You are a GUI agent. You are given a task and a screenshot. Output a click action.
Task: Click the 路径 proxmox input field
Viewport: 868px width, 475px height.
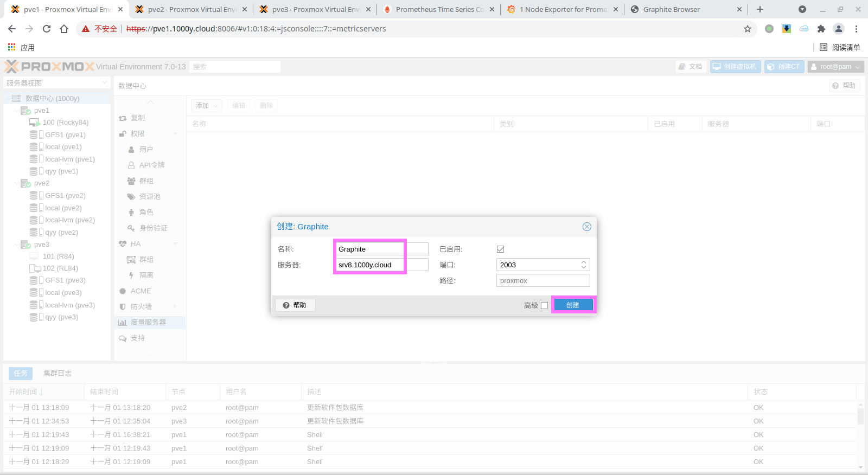coord(542,280)
